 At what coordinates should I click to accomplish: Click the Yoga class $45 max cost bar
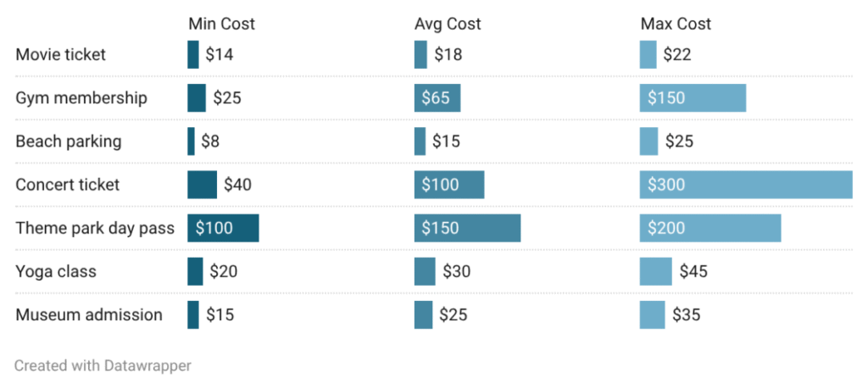tap(656, 271)
